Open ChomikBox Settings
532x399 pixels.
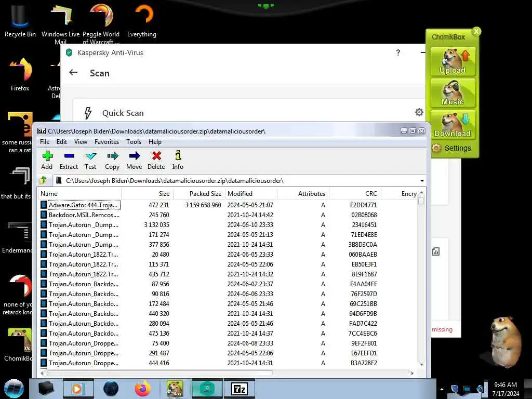pos(451,148)
